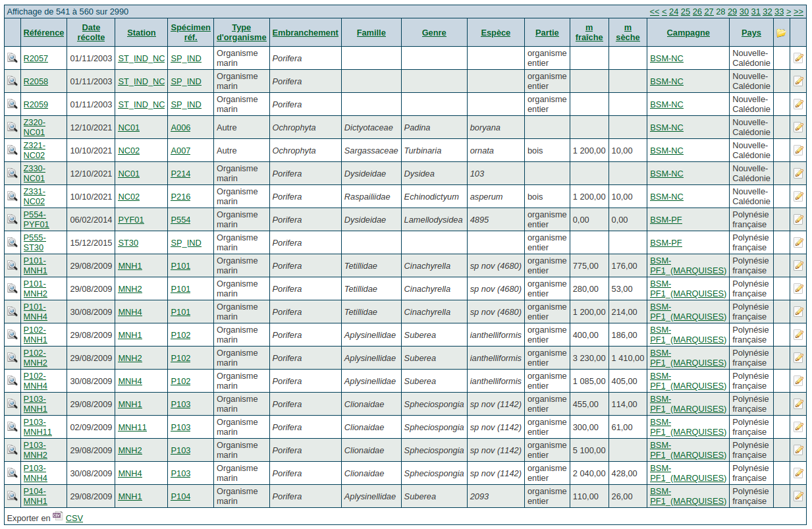
Task: Edit record P554-PYF01 using pencil icon
Action: pos(799,219)
